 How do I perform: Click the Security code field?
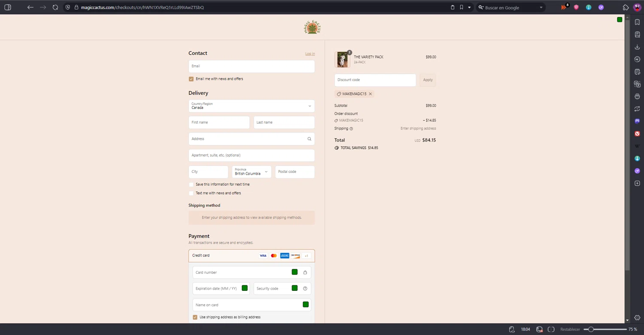[282, 288]
